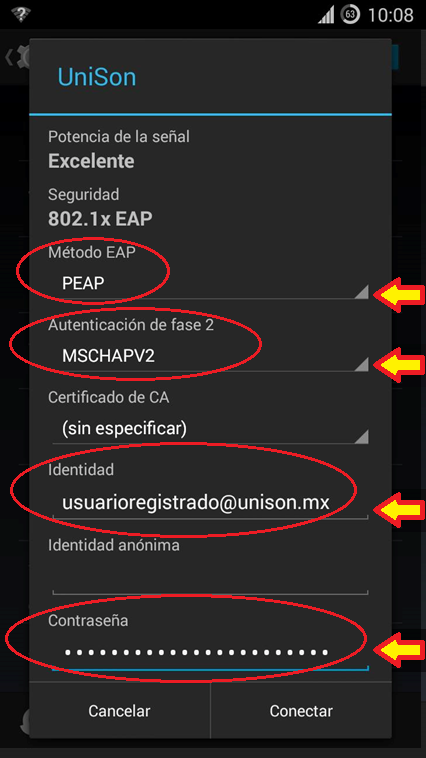Tap the circular battery percentage icon
The height and width of the screenshot is (758, 426).
point(350,15)
